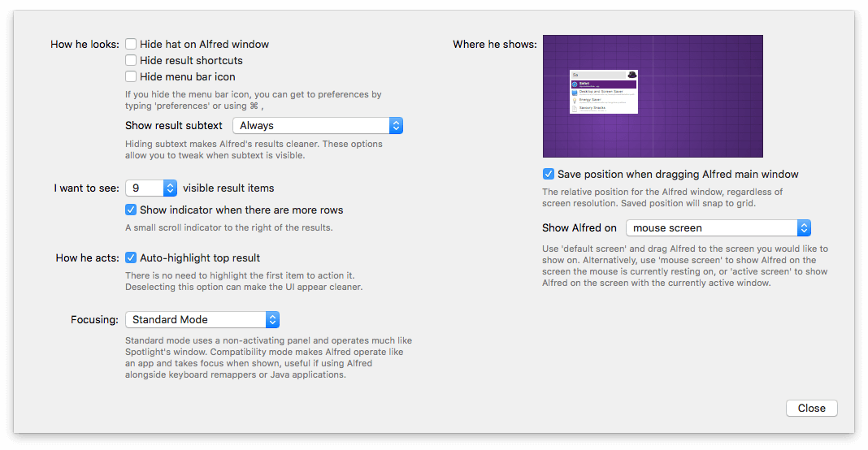This screenshot has width=868, height=450.
Task: Open the Show result subtext dropdown
Action: pos(317,126)
